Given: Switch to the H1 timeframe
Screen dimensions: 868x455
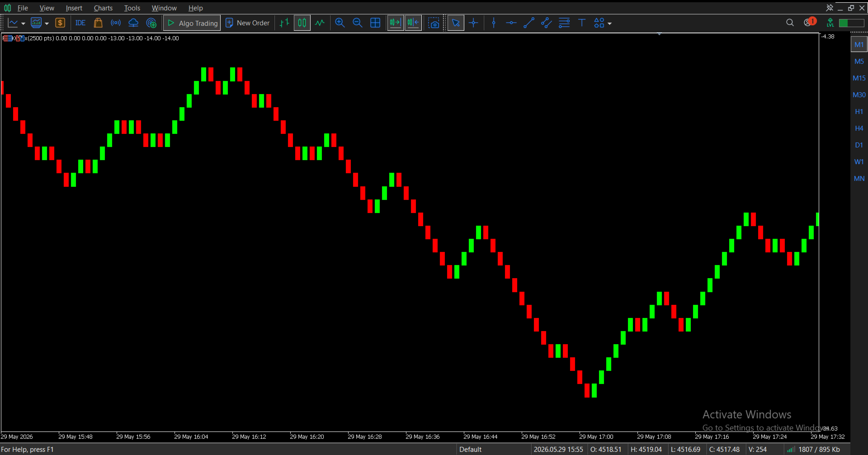Looking at the screenshot, I should point(859,111).
